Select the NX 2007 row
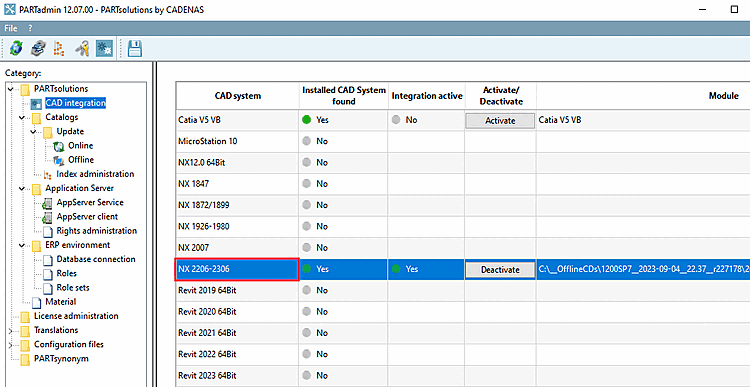Viewport: 750px width, 387px height. 462,248
